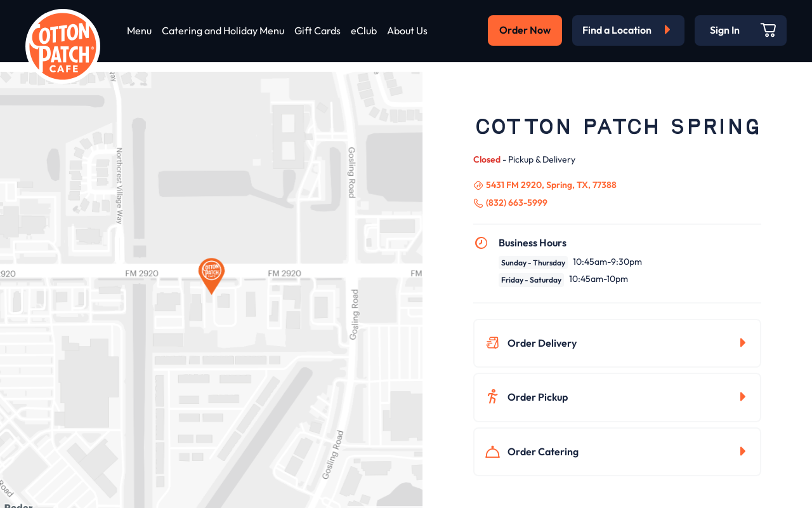Click Sign In
This screenshot has width=812, height=508.
coord(724,30)
